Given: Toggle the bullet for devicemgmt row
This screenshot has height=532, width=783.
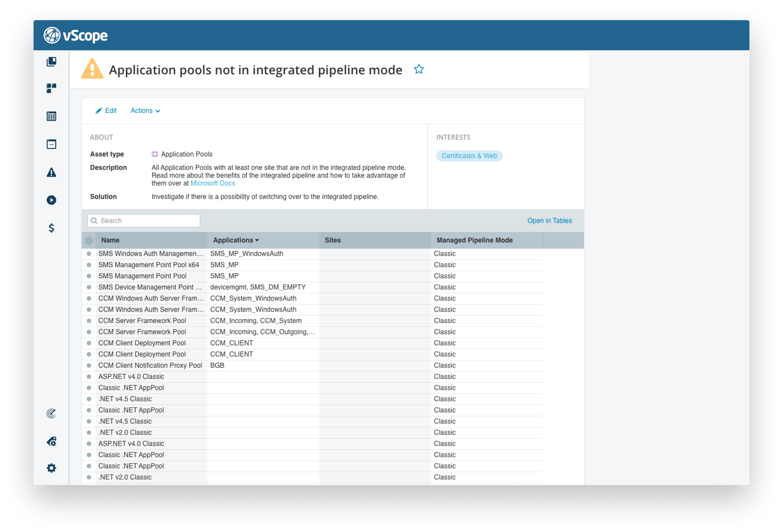Looking at the screenshot, I should [89, 287].
